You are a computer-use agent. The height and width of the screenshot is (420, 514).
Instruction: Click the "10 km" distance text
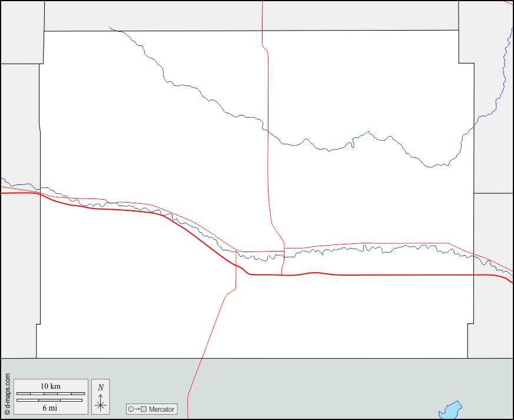(50, 386)
